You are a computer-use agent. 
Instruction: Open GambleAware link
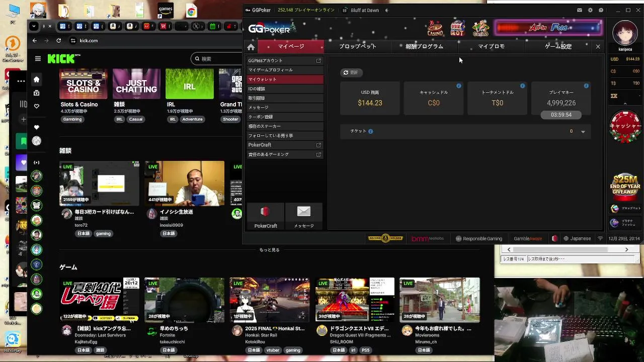pyautogui.click(x=528, y=238)
